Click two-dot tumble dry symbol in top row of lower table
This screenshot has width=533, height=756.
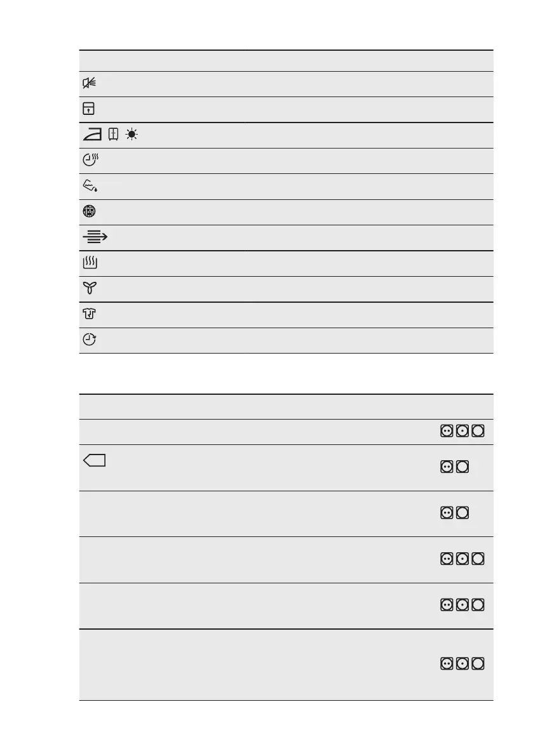(x=447, y=432)
